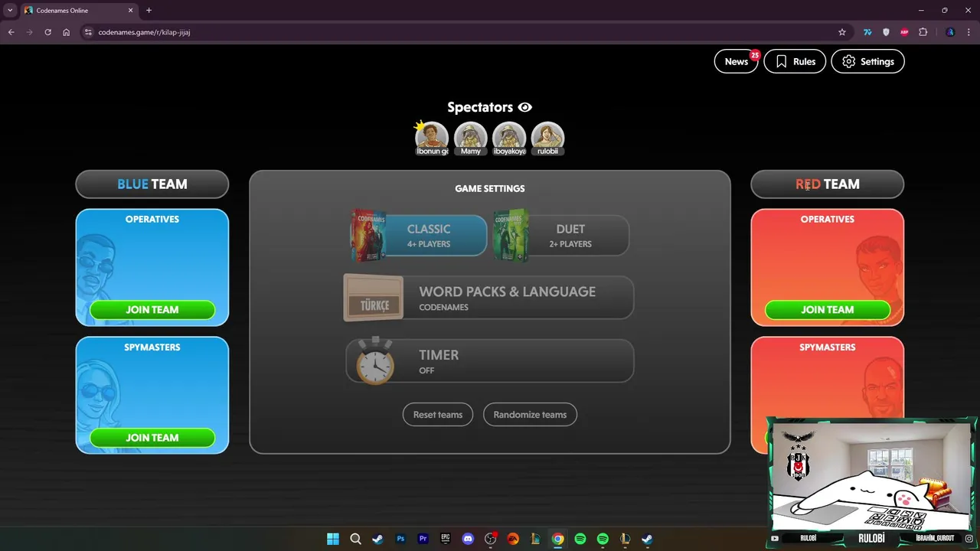Click the Classic Codenames box art
The height and width of the screenshot is (551, 980).
pyautogui.click(x=368, y=235)
